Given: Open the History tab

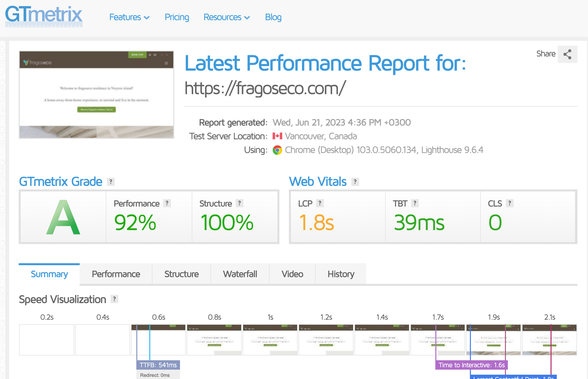Looking at the screenshot, I should pyautogui.click(x=341, y=274).
